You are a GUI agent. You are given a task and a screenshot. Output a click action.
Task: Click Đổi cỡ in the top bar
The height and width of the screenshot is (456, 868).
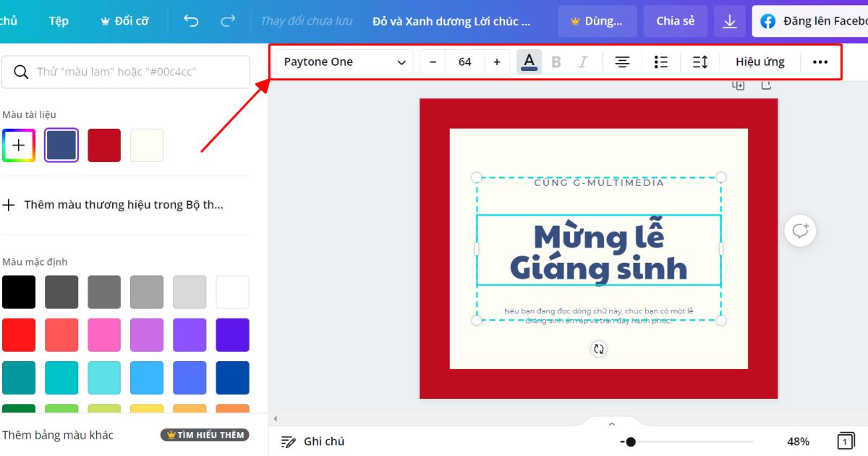124,21
